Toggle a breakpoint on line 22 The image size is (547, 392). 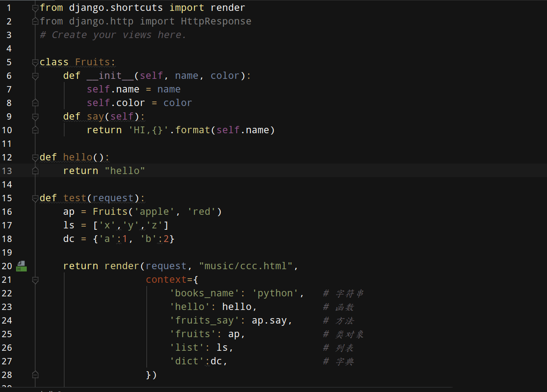click(x=21, y=293)
